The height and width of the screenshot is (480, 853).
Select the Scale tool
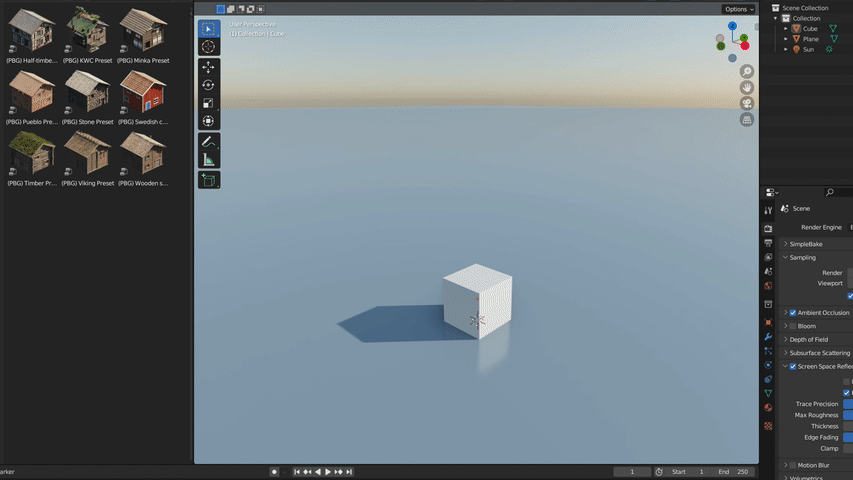click(x=208, y=103)
